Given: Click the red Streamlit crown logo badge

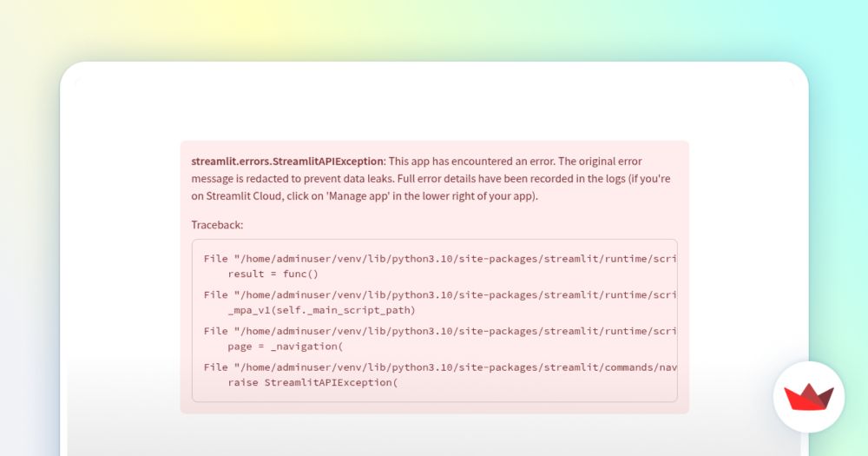Looking at the screenshot, I should click(809, 397).
